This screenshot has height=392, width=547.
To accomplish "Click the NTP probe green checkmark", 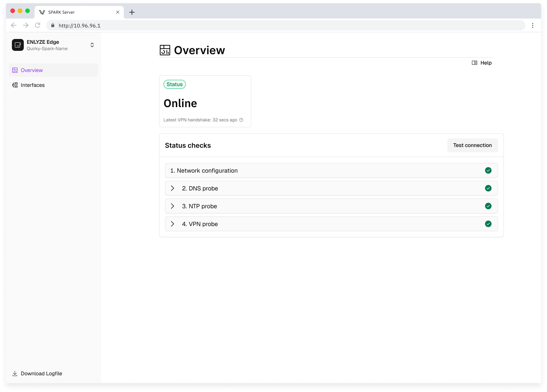I will [488, 206].
